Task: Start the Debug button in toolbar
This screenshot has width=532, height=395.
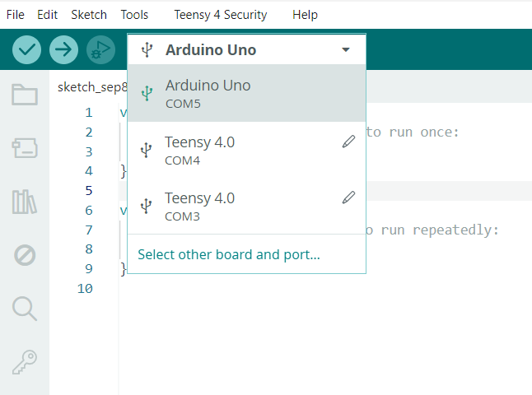Action: [x=100, y=50]
